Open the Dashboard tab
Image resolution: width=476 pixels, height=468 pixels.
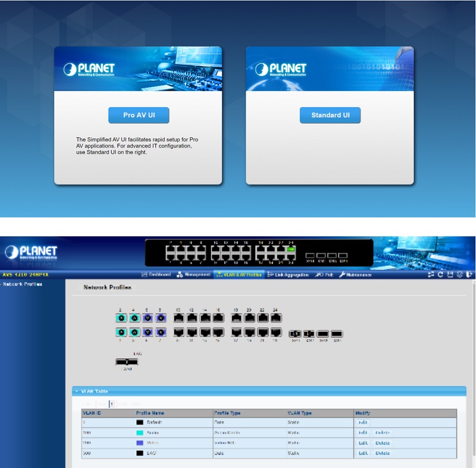coord(156,275)
